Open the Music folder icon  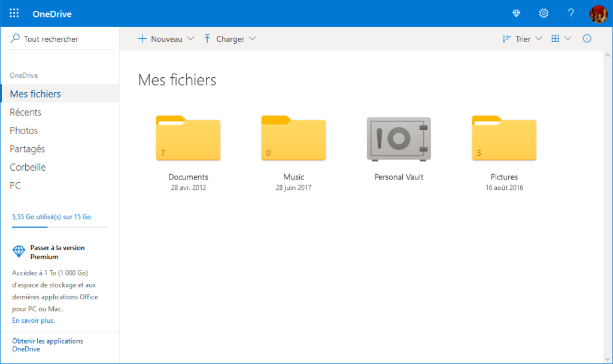pyautogui.click(x=293, y=138)
